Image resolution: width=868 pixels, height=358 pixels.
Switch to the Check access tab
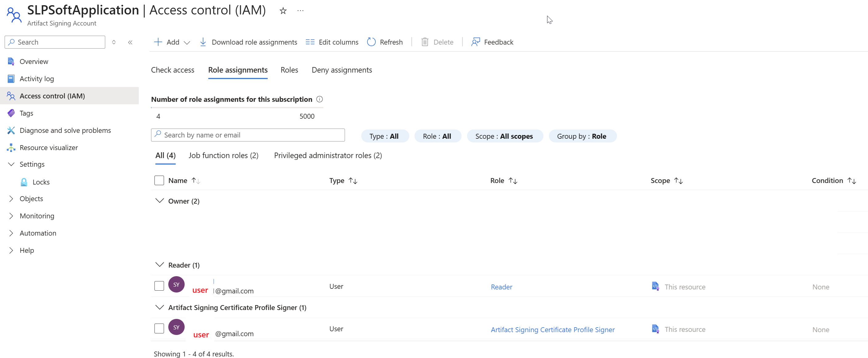(x=173, y=70)
